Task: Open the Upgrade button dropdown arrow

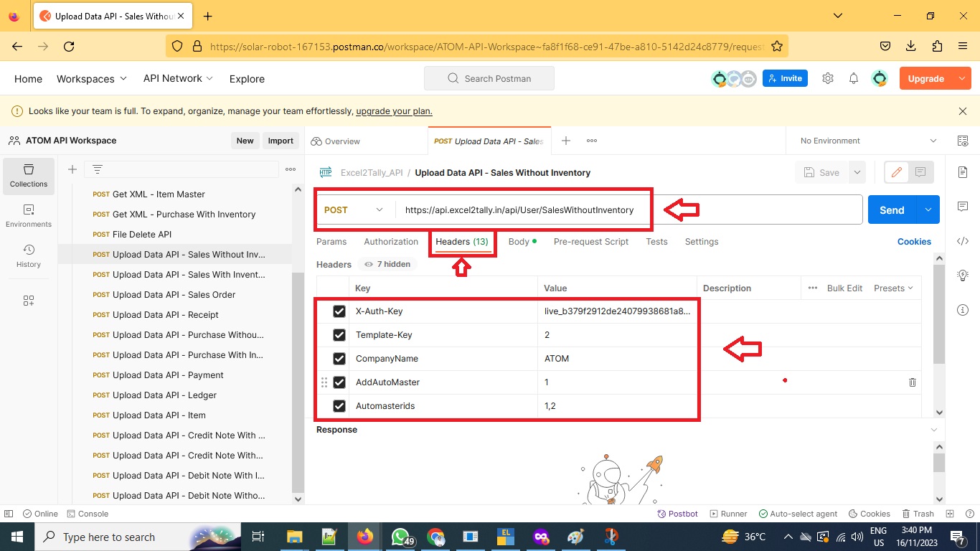Action: [962, 78]
